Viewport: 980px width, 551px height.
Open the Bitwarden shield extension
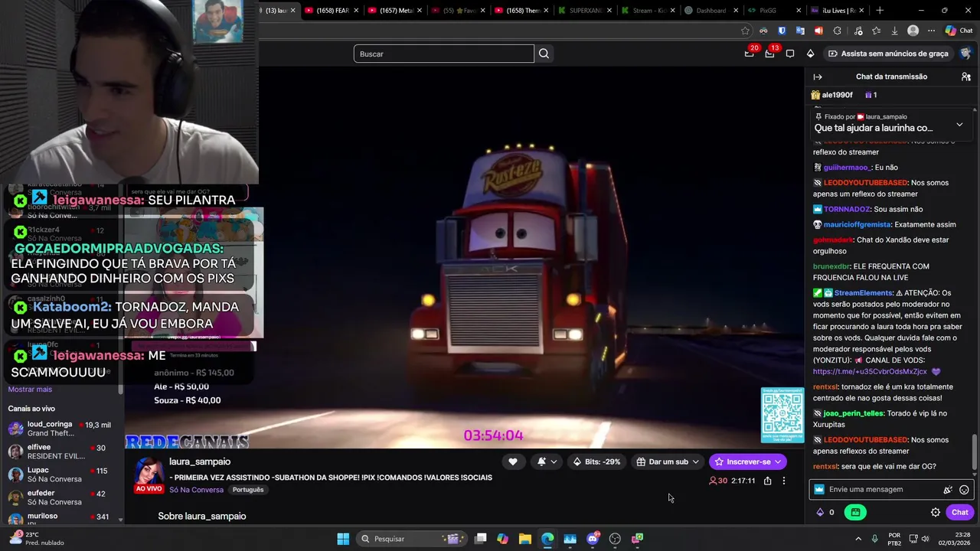click(782, 31)
